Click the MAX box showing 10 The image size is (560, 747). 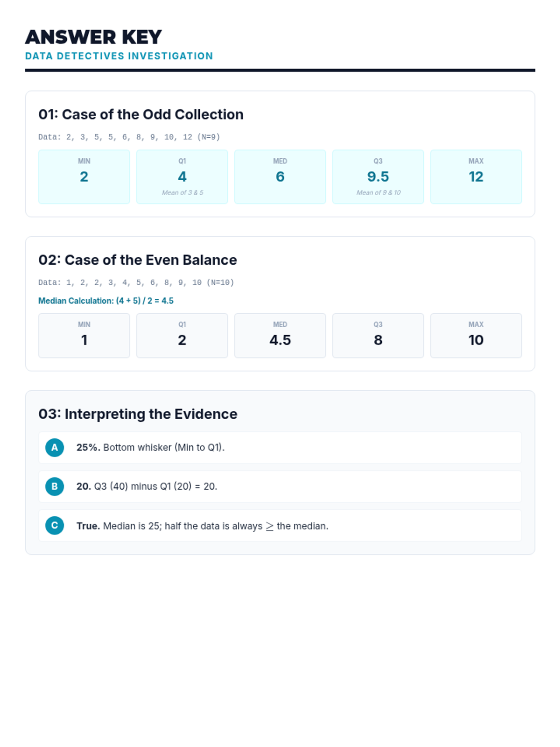(x=476, y=336)
